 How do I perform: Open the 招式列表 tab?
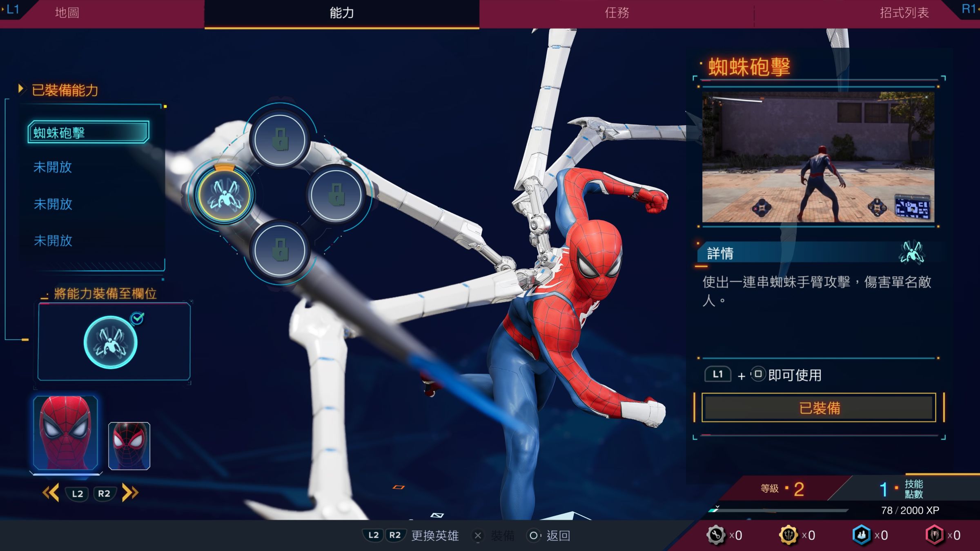point(904,13)
